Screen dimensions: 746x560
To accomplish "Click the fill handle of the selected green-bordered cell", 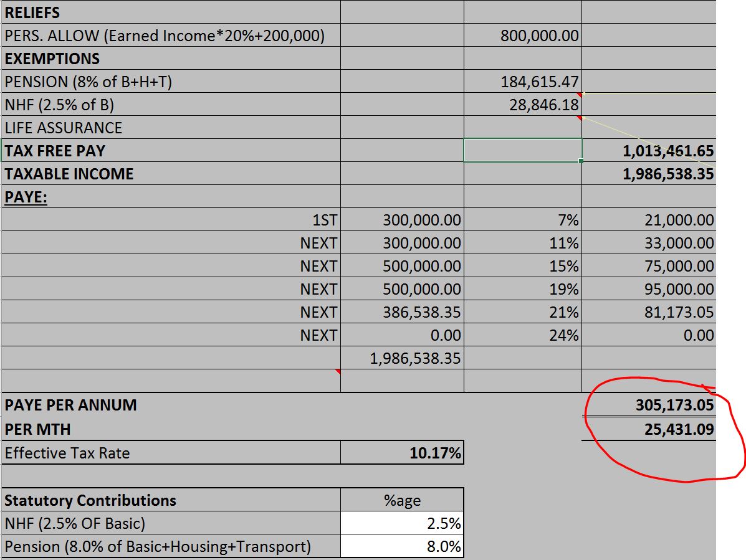I will coord(581,161).
